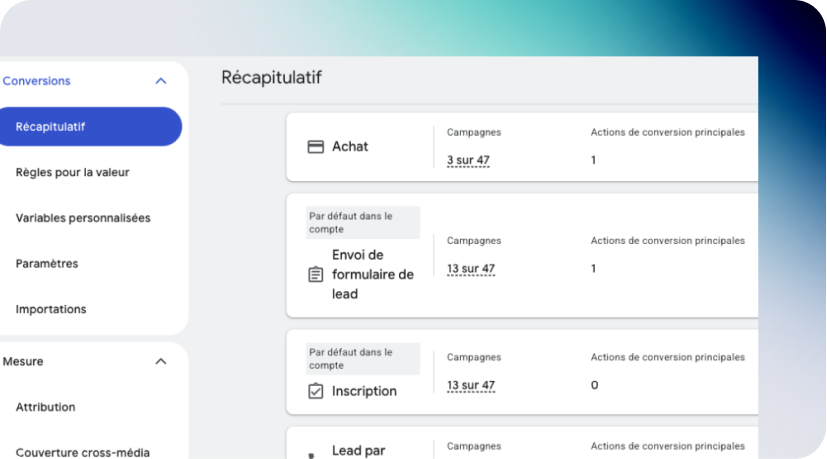Click the Achat credit card icon
Viewport: 827px width, 459px height.
point(315,147)
